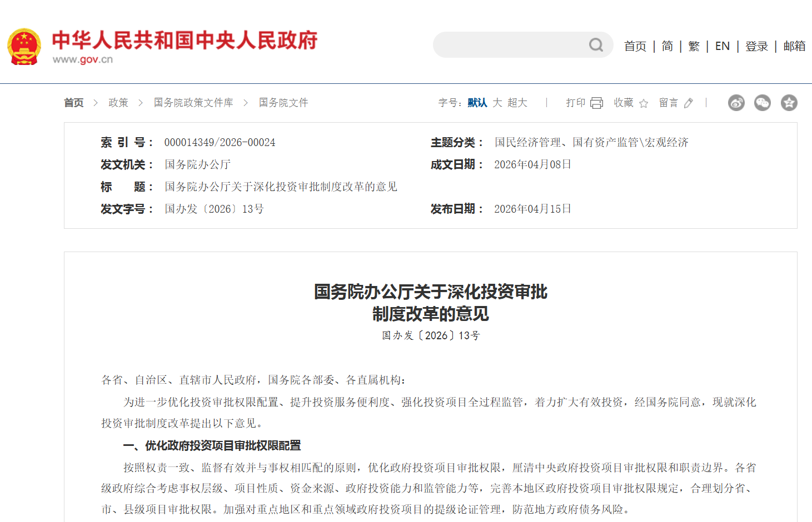Viewport: 812px width, 522px height.
Task: Share to Qzone via star round icon
Action: pyautogui.click(x=789, y=103)
